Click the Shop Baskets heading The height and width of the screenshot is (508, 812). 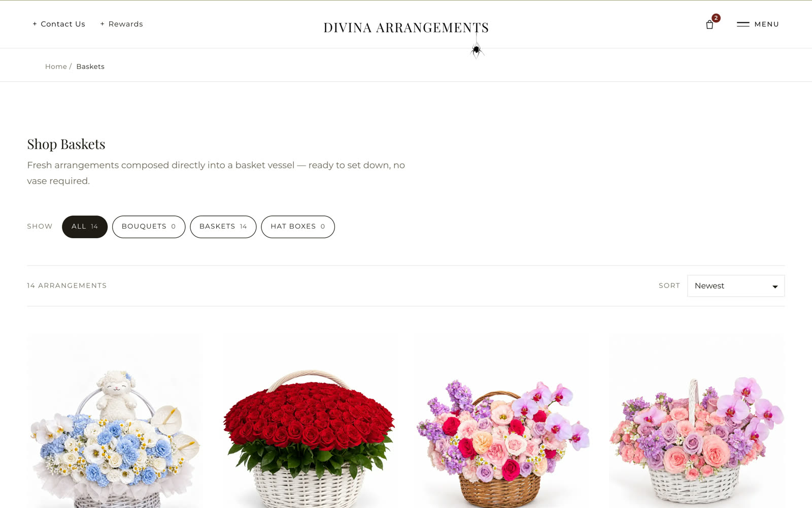pyautogui.click(x=66, y=144)
